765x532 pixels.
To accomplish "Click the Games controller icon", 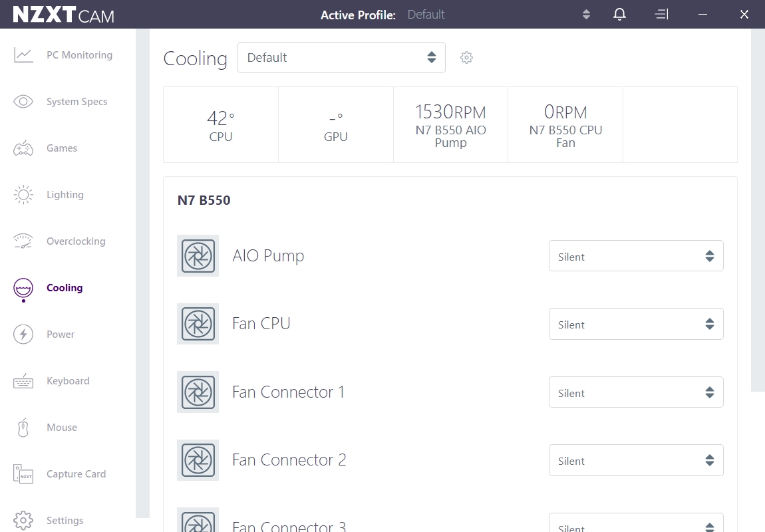I will tap(23, 148).
